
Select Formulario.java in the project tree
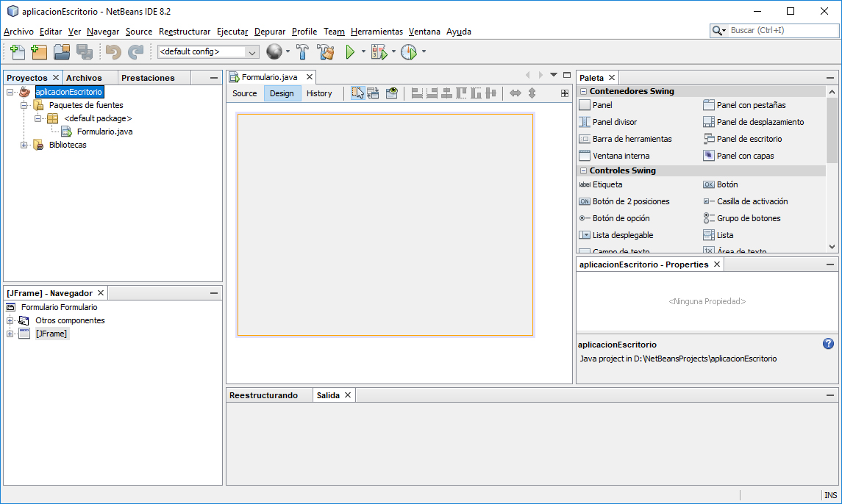click(104, 132)
